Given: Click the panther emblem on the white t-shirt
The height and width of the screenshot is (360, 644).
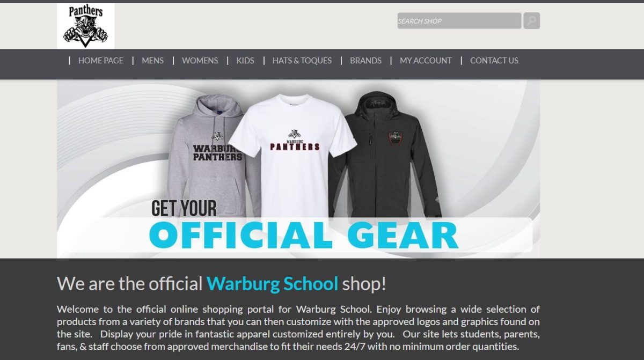Looking at the screenshot, I should pyautogui.click(x=294, y=134).
